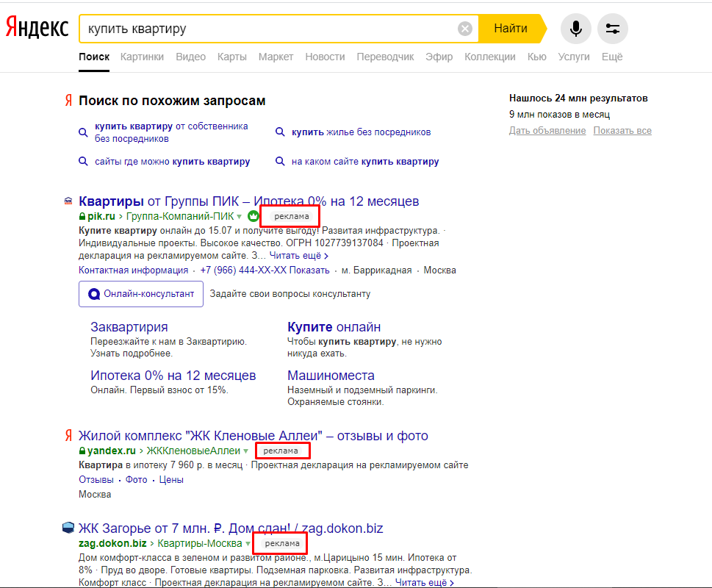Expand Читать ещё in the PIK snippet
712x588 pixels.
[x=299, y=256]
